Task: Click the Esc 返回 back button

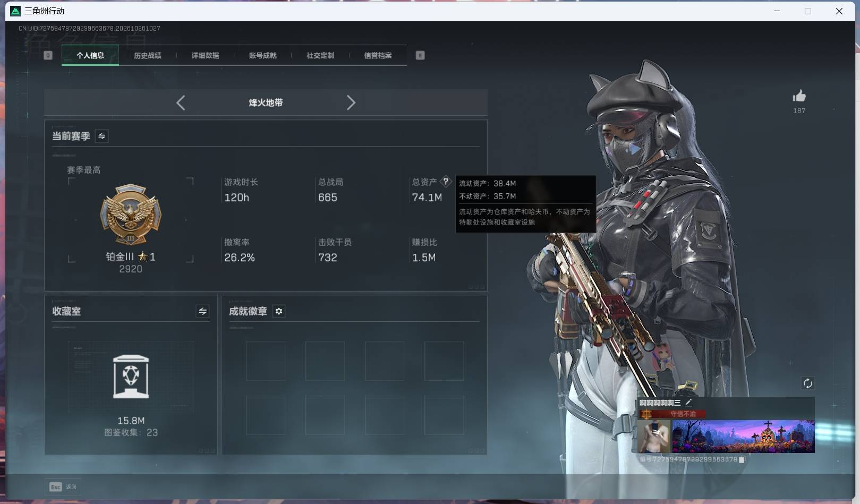Action: pos(63,486)
